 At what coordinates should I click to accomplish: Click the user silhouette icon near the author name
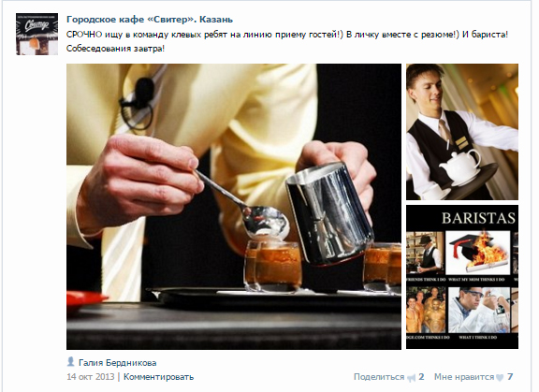coord(71,362)
